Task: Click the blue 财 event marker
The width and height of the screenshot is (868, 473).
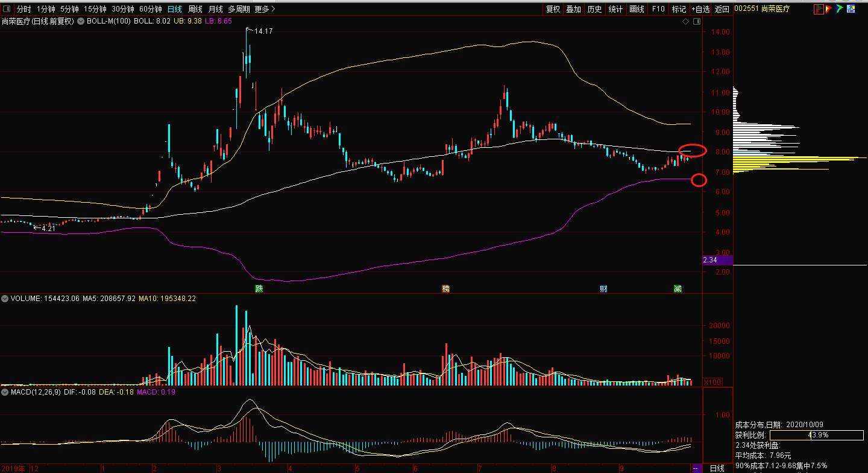Action: [x=603, y=288]
